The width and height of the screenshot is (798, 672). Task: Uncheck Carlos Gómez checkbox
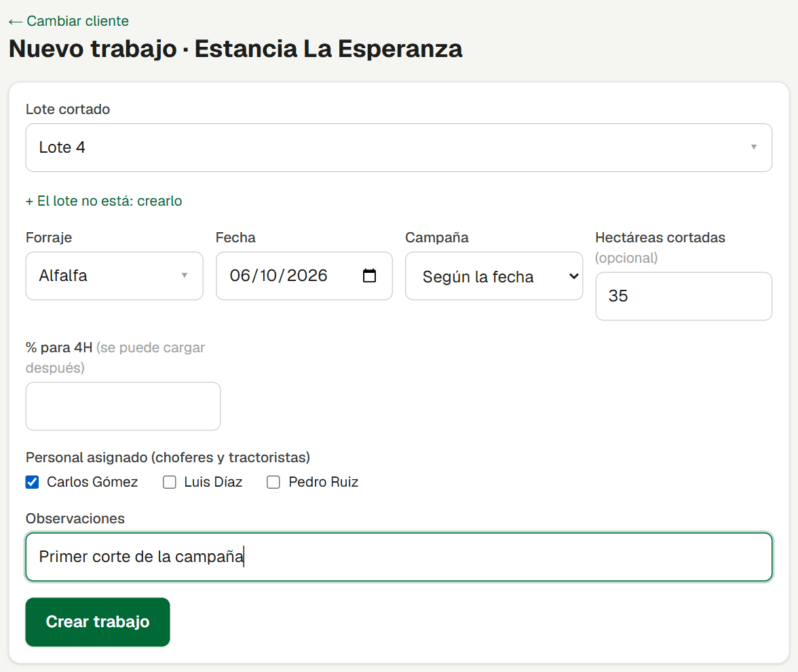coord(32,482)
